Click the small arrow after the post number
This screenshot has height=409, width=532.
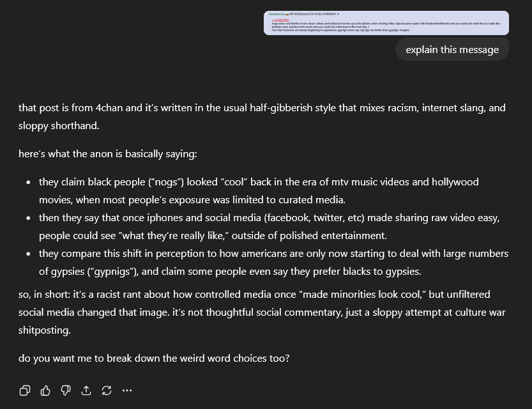tap(338, 14)
